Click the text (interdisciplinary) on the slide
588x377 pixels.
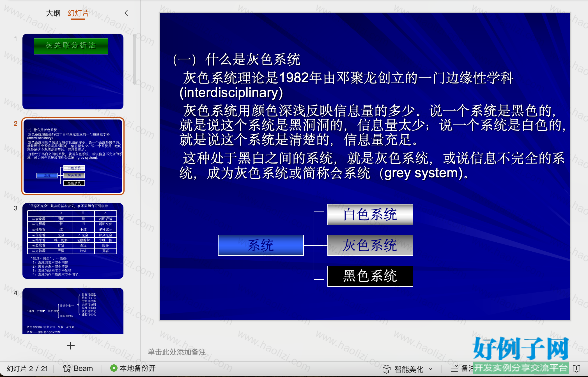coord(231,93)
